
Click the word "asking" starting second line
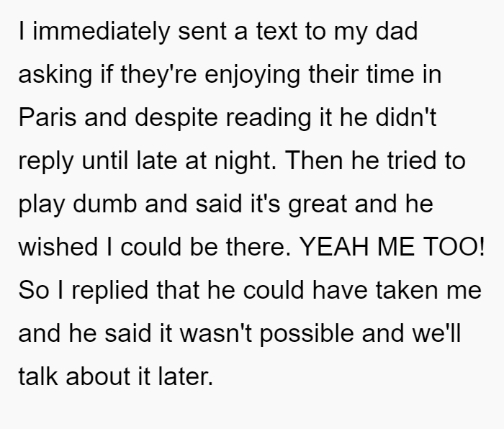pos(55,75)
